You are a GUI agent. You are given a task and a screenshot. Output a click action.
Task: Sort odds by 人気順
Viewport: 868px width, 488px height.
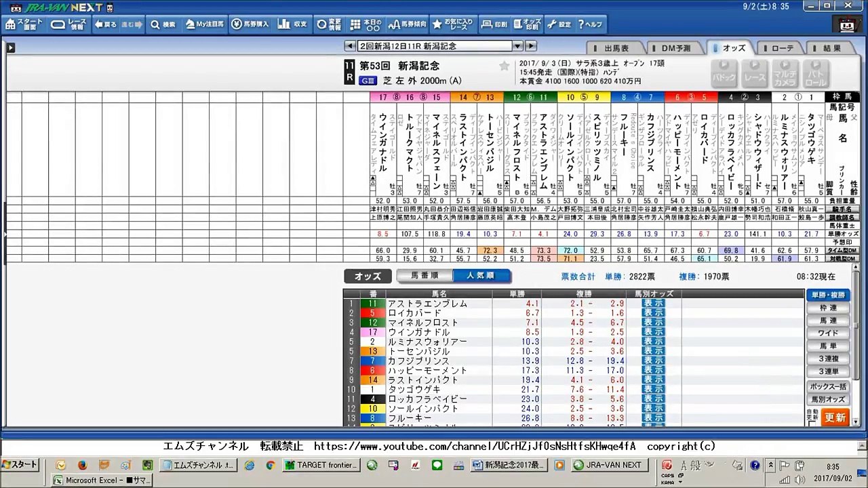point(481,276)
